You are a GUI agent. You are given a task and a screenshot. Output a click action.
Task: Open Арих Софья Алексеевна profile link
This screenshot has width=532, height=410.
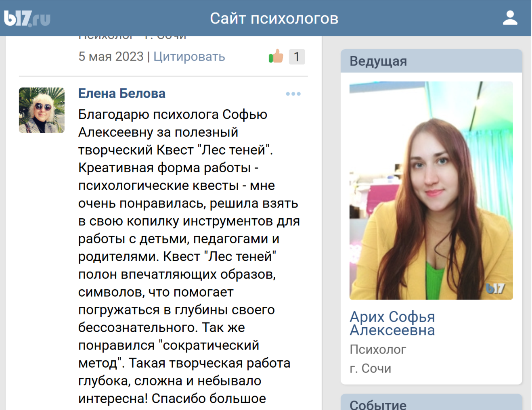(x=392, y=323)
